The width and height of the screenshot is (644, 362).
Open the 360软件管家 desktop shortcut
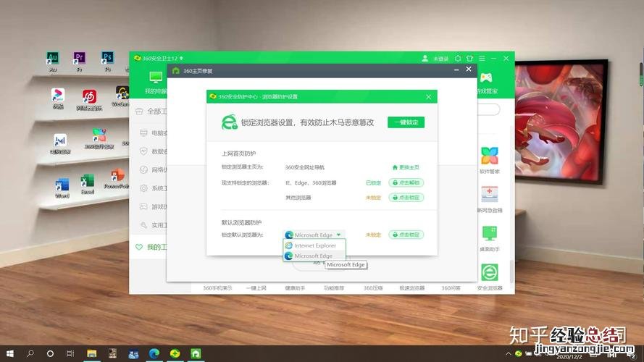(99, 139)
